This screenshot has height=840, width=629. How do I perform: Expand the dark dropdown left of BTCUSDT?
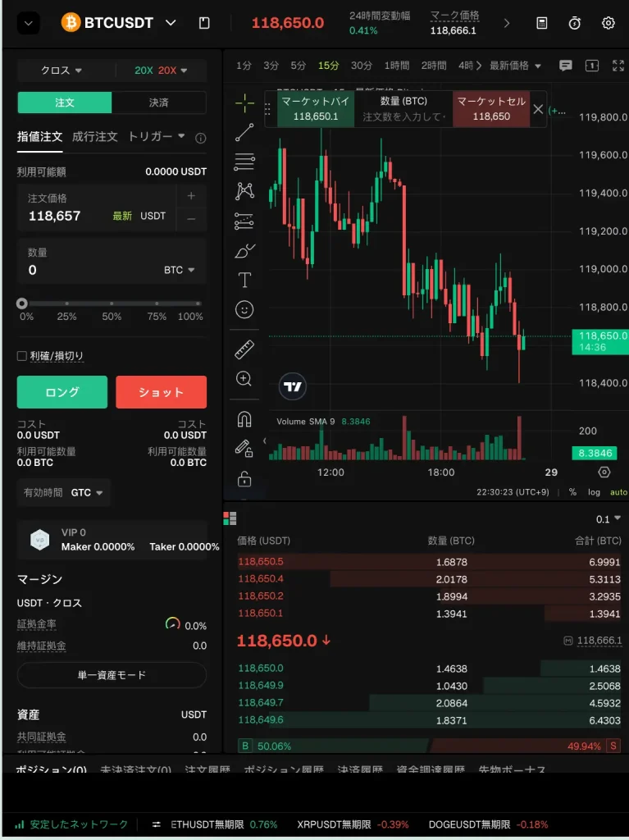tap(29, 23)
